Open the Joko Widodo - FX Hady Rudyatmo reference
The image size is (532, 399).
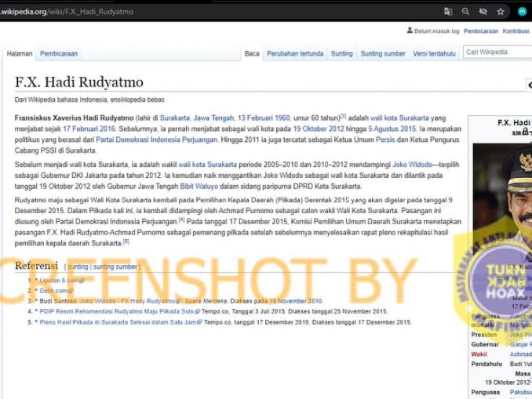pos(127,301)
